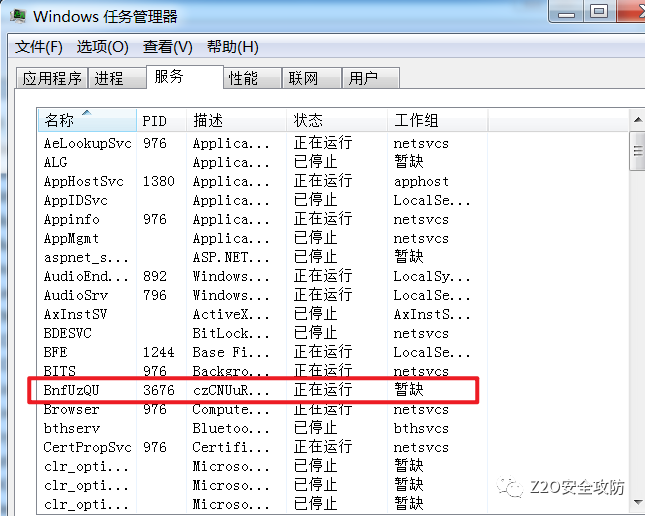Click the czCNUuR... description cell
The image size is (645, 516).
[231, 390]
